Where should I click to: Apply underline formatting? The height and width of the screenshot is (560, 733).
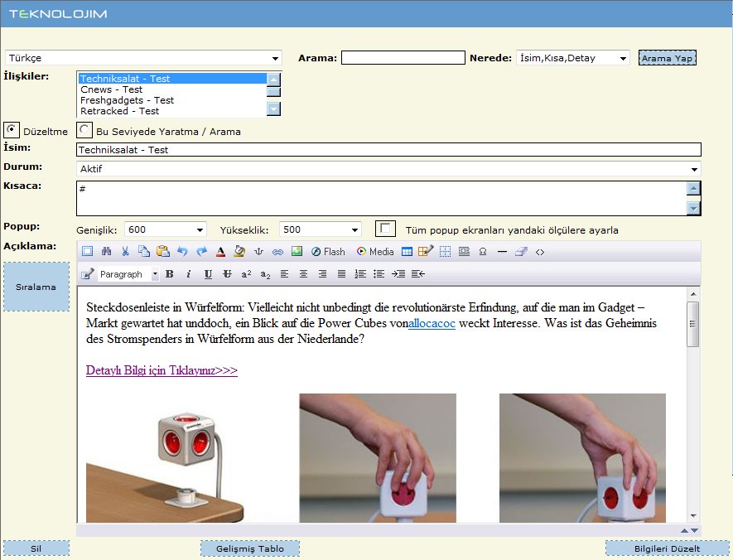coord(208,274)
